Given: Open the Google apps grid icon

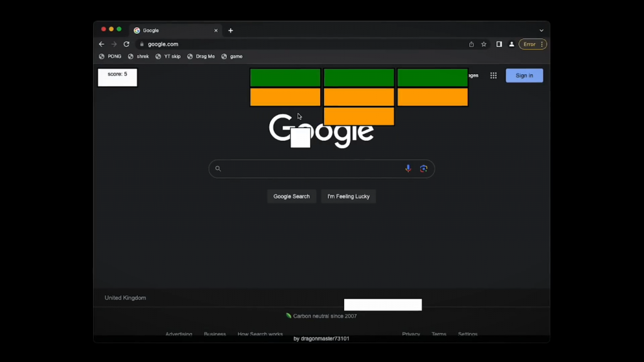Looking at the screenshot, I should (x=493, y=75).
